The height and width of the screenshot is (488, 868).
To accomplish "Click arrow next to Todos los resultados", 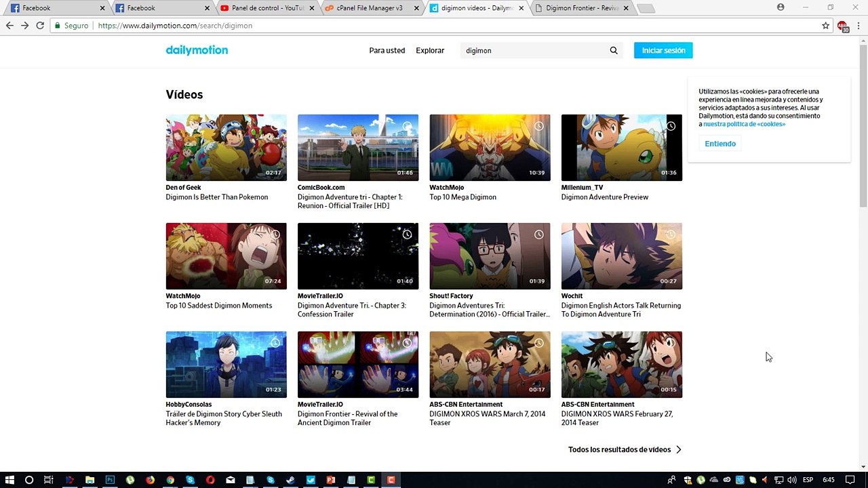I will [679, 449].
